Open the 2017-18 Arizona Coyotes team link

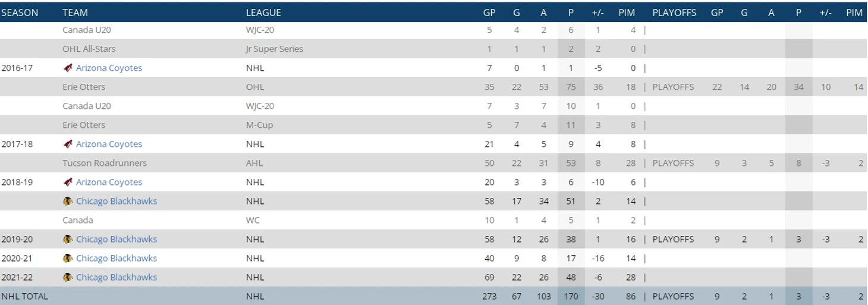[109, 144]
